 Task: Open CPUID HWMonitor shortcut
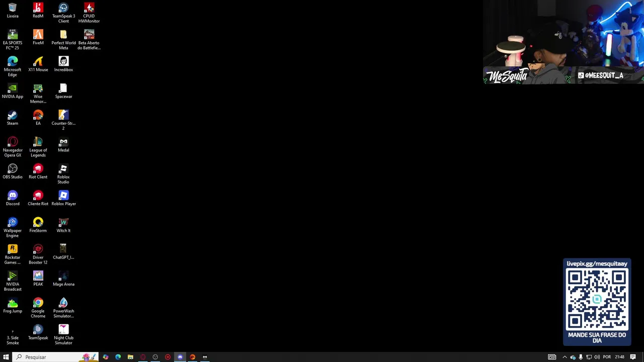89,13
